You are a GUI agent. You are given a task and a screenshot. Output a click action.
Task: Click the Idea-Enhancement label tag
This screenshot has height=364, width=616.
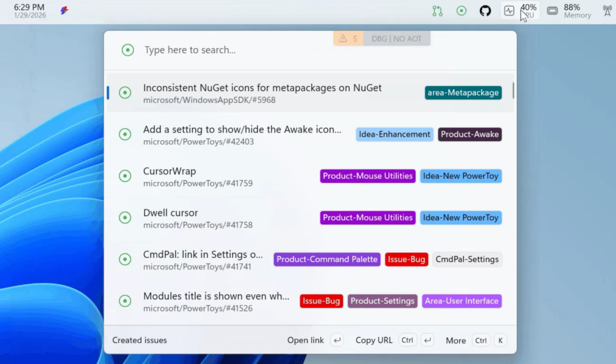394,134
